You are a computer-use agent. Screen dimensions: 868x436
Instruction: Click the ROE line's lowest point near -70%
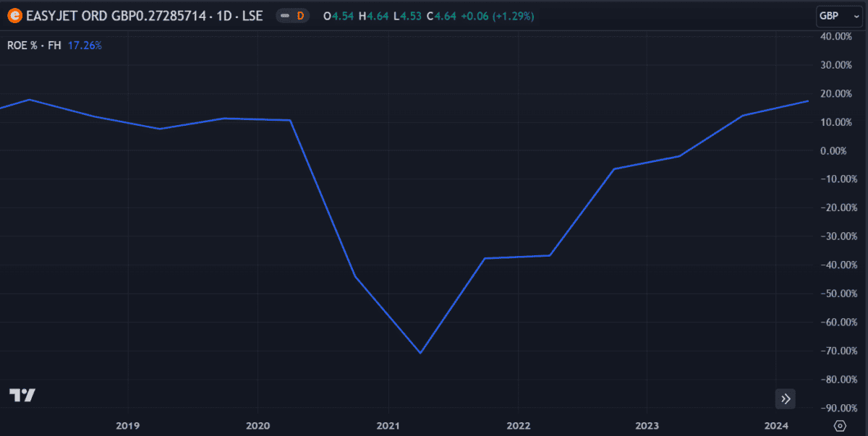420,353
